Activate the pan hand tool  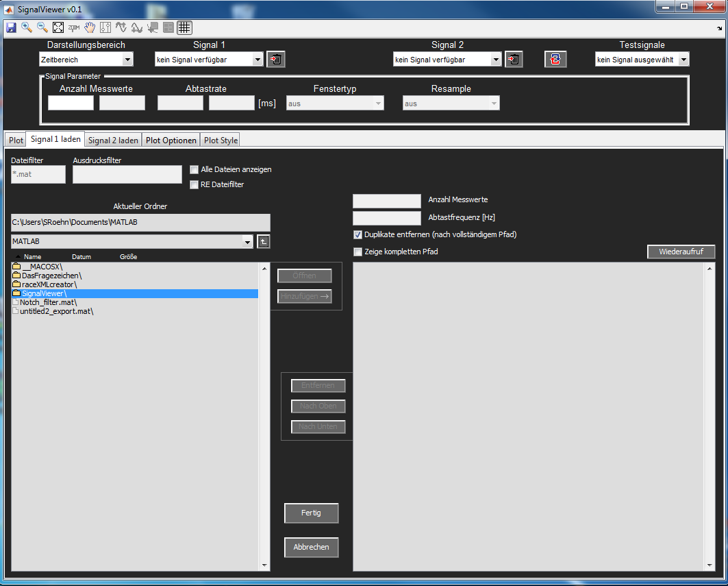90,27
